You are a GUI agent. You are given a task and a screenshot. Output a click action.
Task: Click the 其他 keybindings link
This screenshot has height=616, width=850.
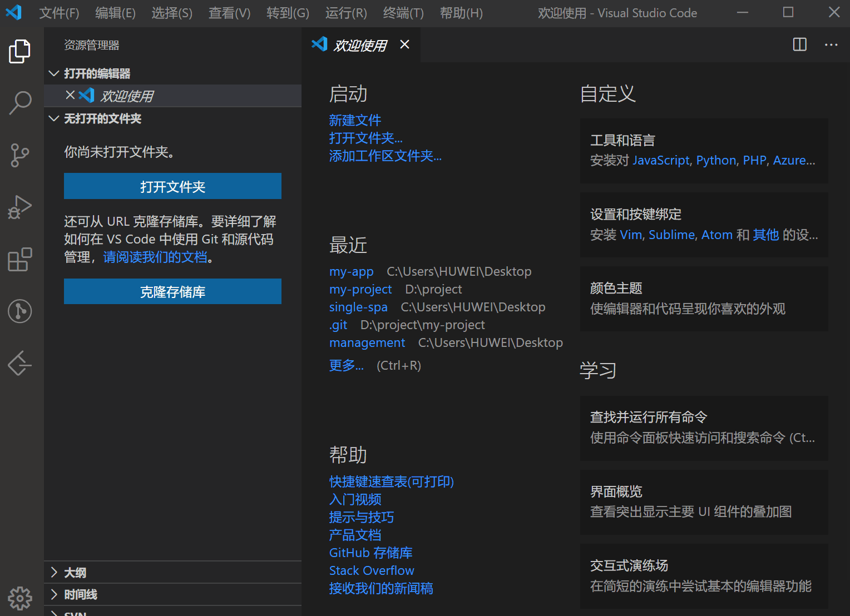[766, 235]
